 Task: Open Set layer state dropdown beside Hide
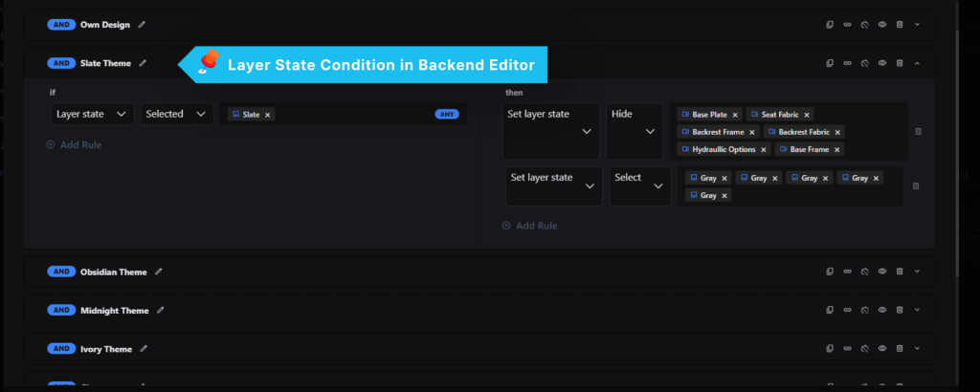(550, 131)
